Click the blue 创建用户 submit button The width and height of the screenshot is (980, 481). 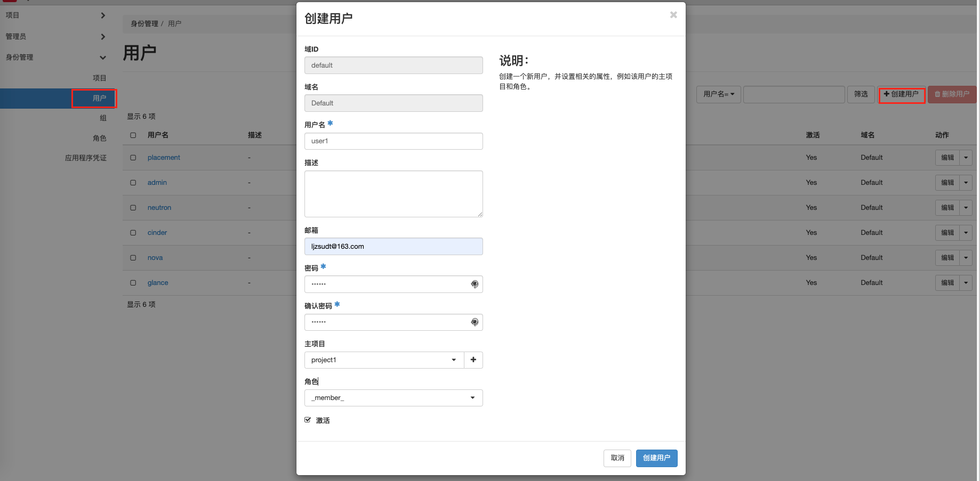click(x=656, y=458)
